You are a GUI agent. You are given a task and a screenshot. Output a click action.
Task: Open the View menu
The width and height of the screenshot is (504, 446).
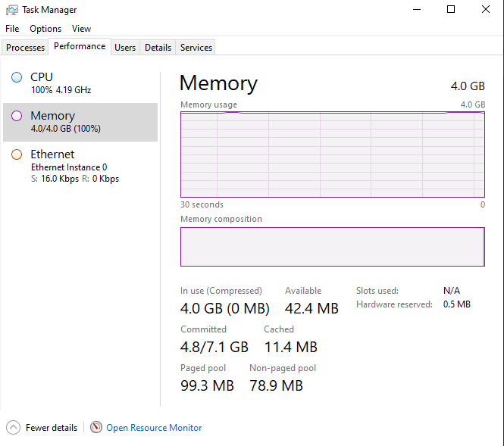click(x=81, y=28)
